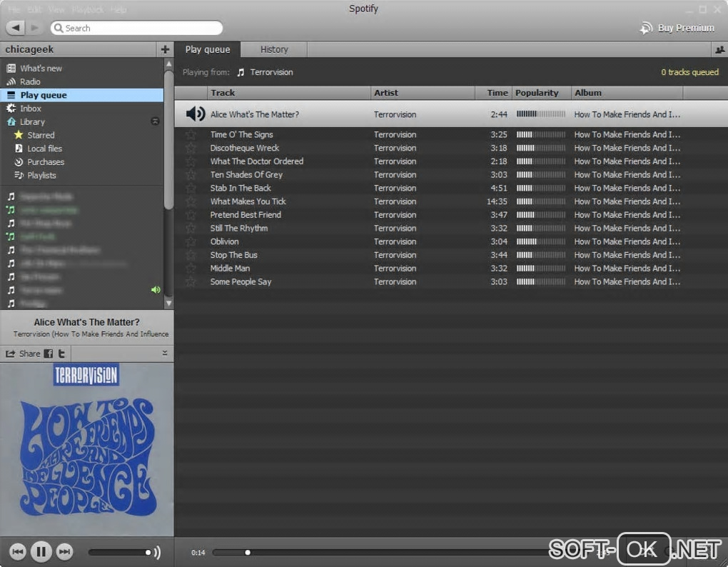The height and width of the screenshot is (567, 728).
Task: Star the track Discotheque Wreck
Action: [x=191, y=148]
